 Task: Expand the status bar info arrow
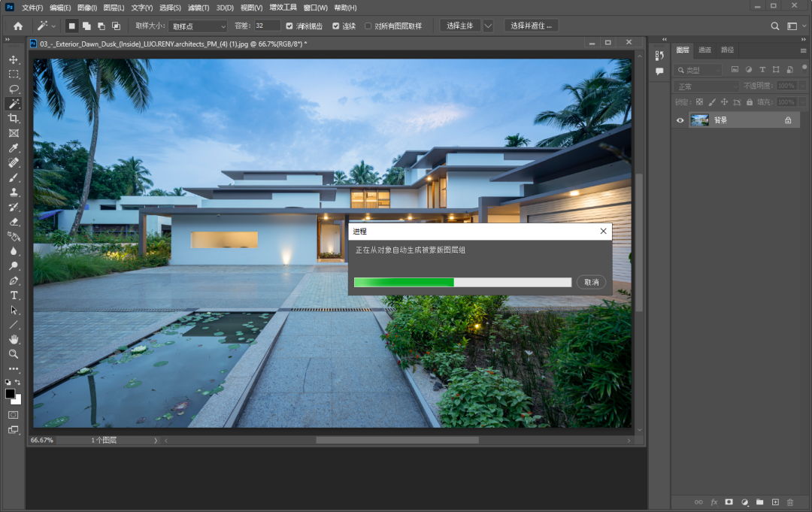point(156,441)
